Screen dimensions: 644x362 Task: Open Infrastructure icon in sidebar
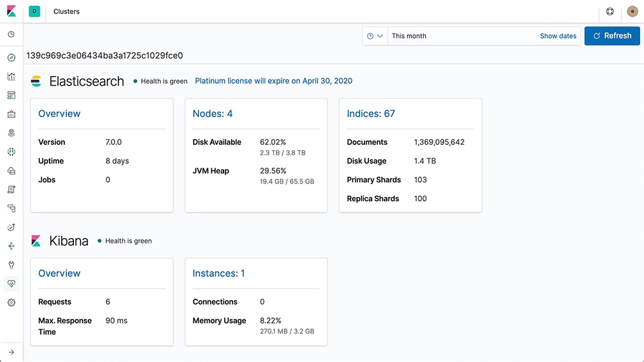(x=12, y=171)
